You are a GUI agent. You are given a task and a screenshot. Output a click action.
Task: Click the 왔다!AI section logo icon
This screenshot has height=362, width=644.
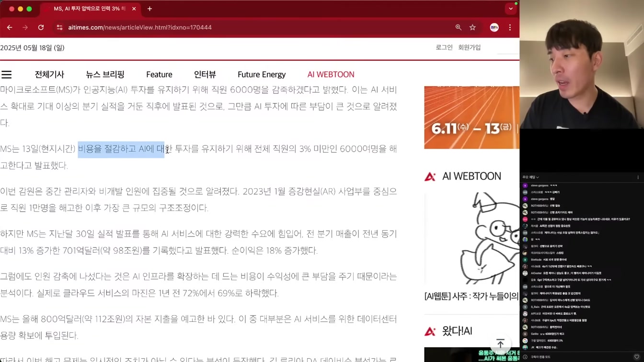point(430,331)
